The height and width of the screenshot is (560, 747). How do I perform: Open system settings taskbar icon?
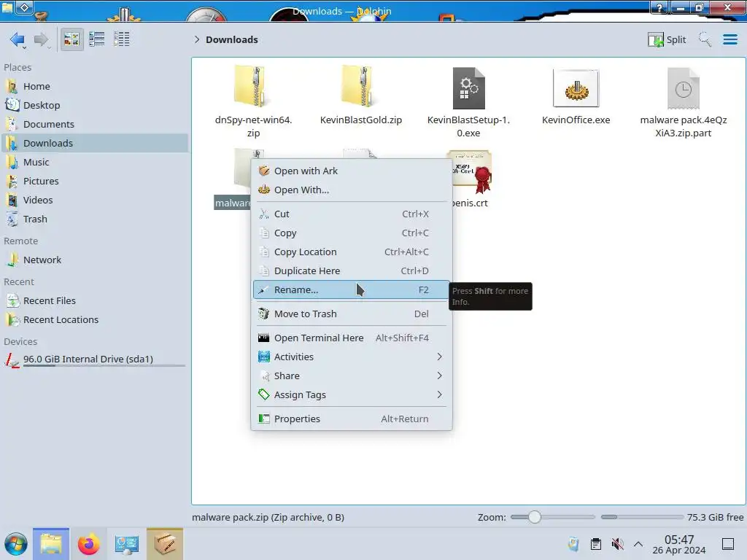point(127,544)
